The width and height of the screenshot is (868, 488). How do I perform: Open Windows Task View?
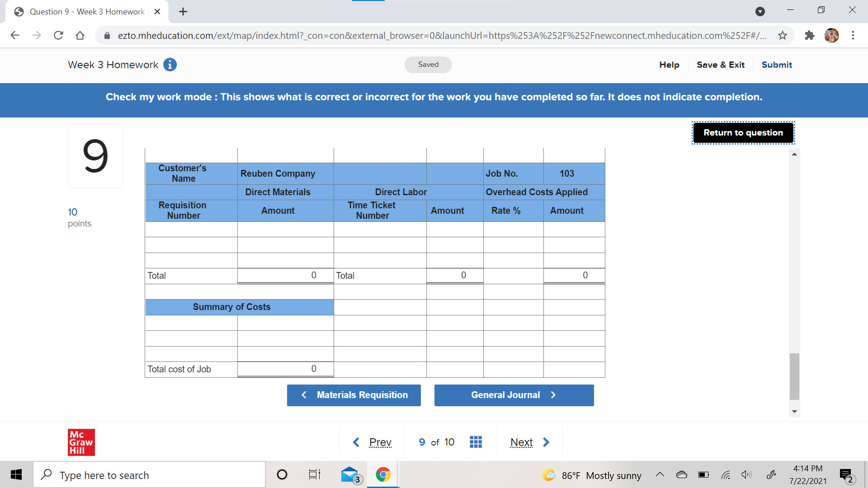[314, 474]
